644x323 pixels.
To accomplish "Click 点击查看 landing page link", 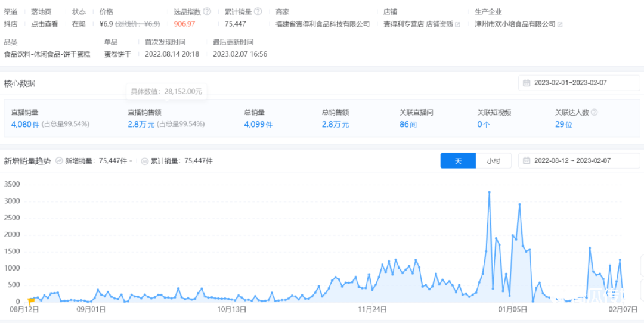I will [x=45, y=24].
